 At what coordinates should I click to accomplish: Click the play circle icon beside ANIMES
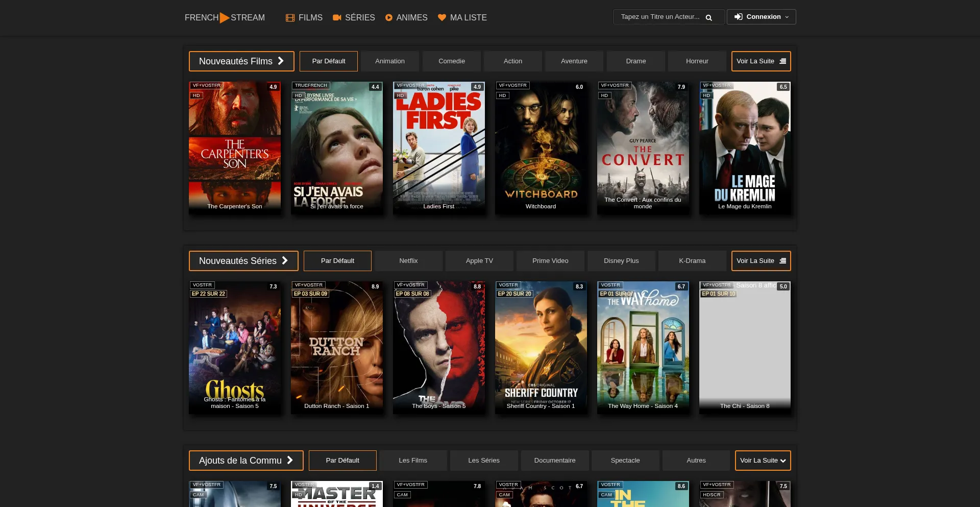(389, 17)
